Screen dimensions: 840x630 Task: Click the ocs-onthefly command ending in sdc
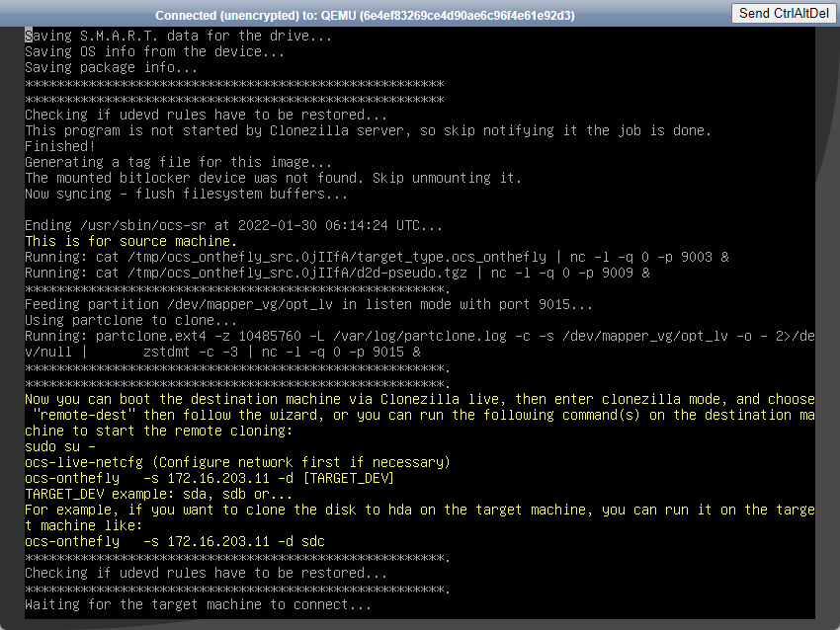click(174, 541)
